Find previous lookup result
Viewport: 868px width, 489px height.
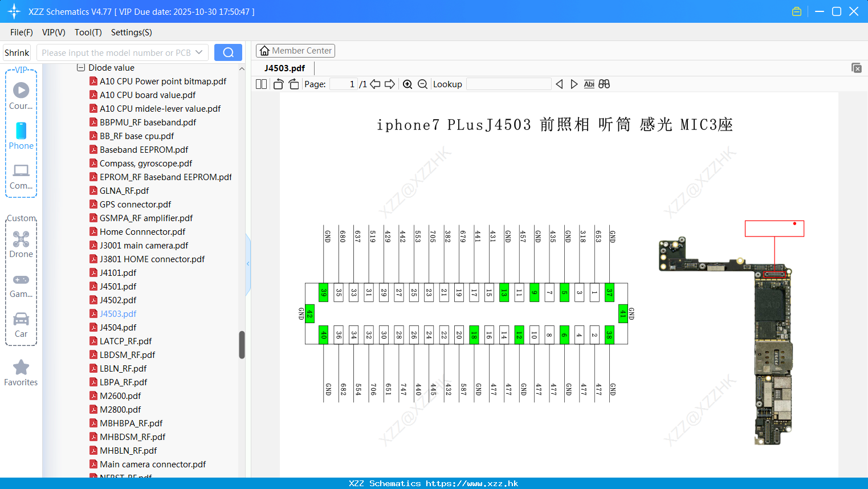pos(559,84)
